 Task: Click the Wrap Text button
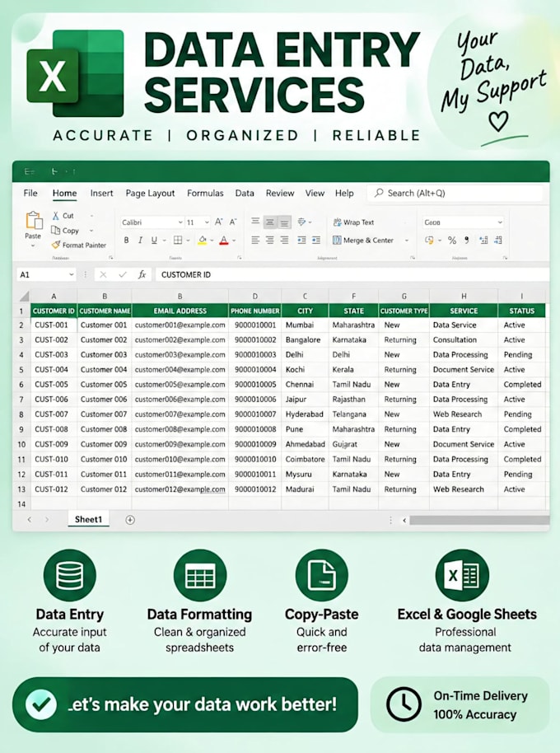353,222
